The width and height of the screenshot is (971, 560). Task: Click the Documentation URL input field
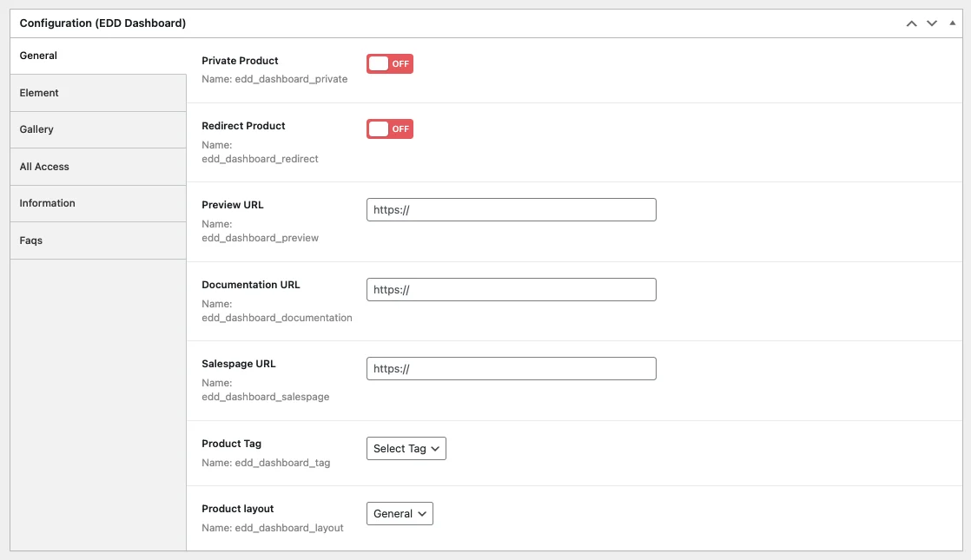click(511, 290)
